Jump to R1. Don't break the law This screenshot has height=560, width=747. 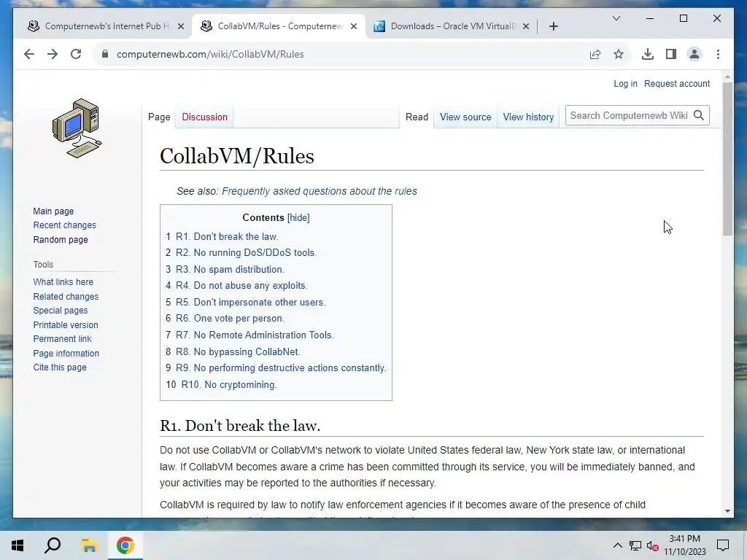(227, 237)
